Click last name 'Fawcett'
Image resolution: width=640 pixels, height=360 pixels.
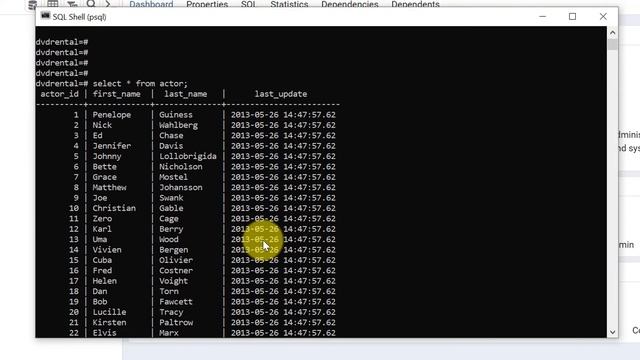pyautogui.click(x=176, y=302)
